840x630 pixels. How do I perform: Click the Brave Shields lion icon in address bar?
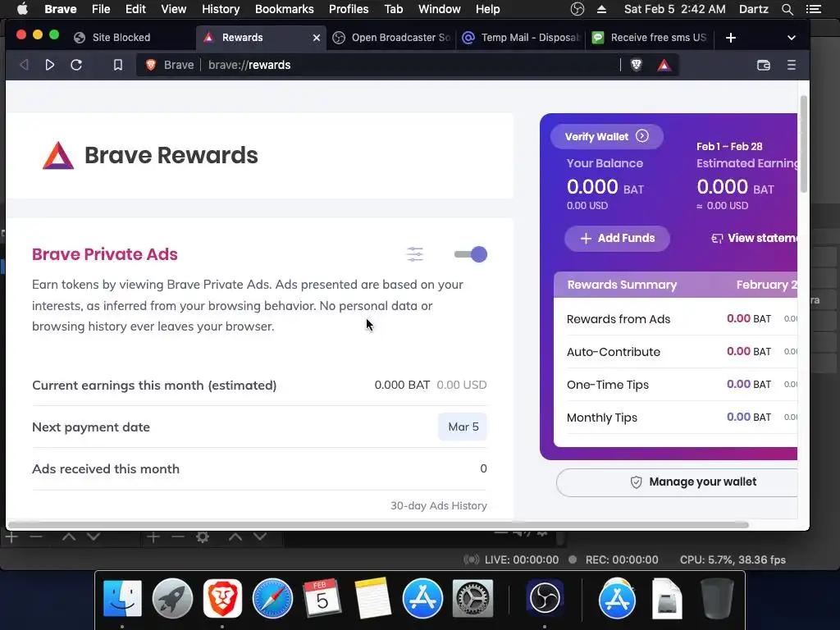pyautogui.click(x=636, y=65)
